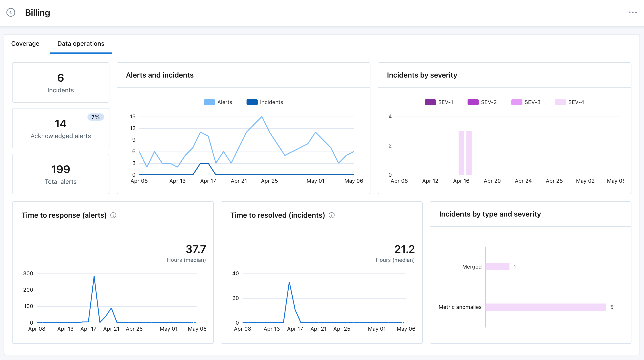Select the Data operations tab
This screenshot has width=644, height=360.
[81, 44]
